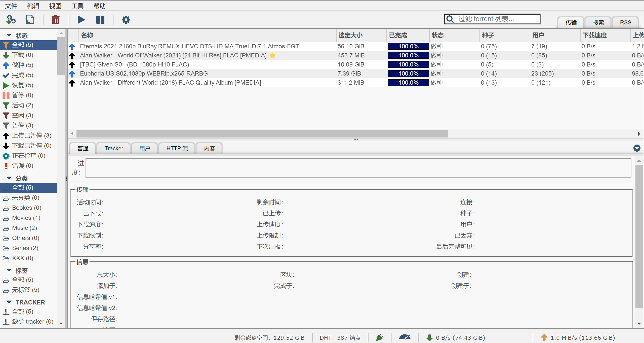
Task: Filter by the Music category
Action: tap(24, 228)
